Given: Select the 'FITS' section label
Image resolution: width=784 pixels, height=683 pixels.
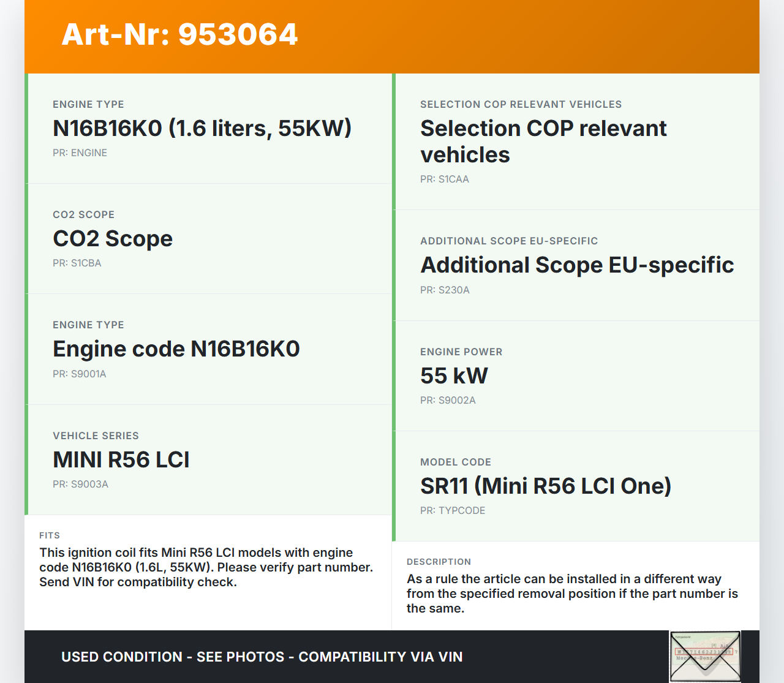Looking at the screenshot, I should coord(50,535).
